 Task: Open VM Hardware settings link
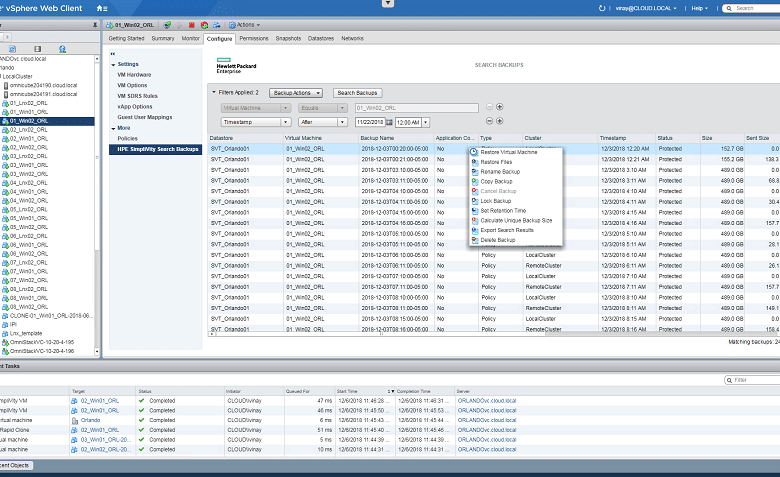pos(134,75)
